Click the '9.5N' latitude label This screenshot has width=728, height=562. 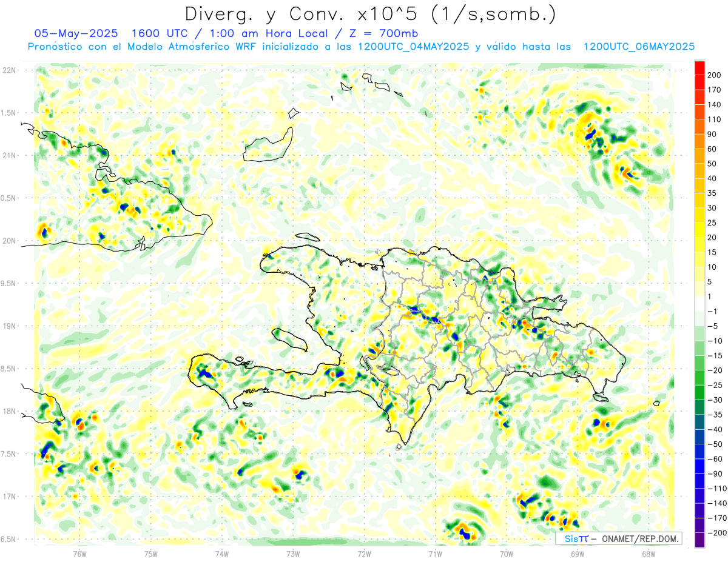[x=7, y=284]
